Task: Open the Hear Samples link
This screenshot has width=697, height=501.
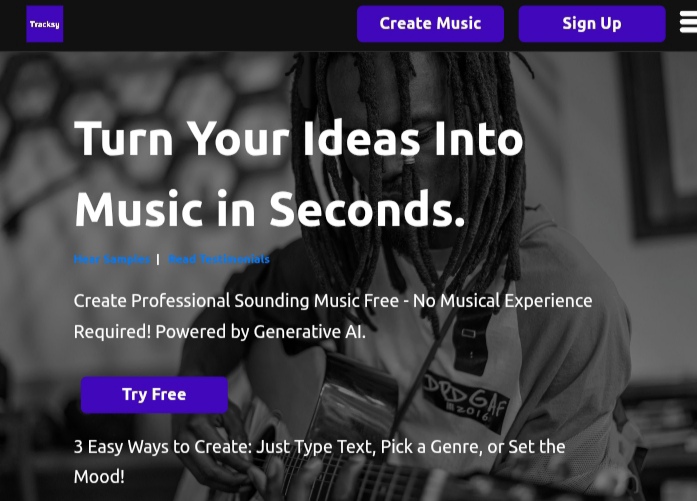Action: [x=112, y=259]
